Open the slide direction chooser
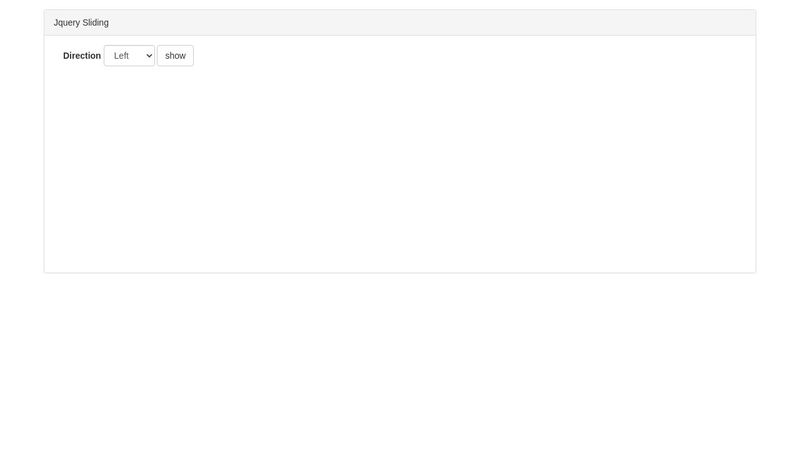Screen dimensions: 800x450 click(129, 56)
